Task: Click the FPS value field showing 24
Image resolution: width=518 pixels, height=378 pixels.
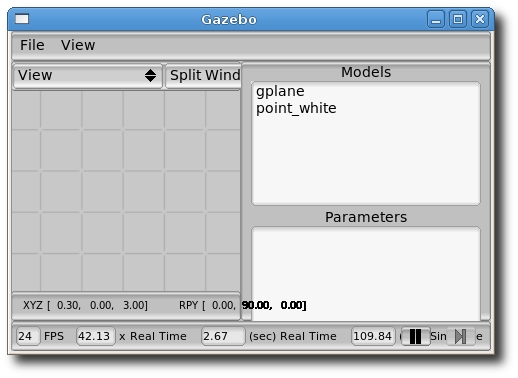Action: click(x=28, y=336)
